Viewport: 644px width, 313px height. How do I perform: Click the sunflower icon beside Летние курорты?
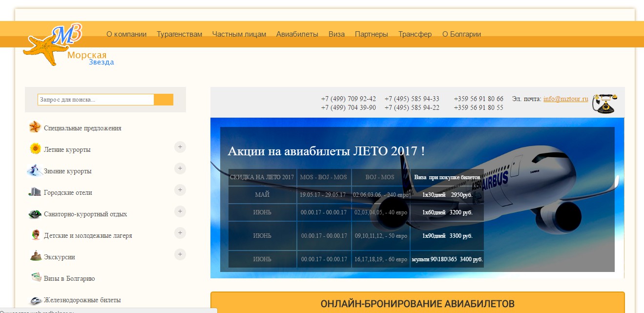(x=35, y=148)
